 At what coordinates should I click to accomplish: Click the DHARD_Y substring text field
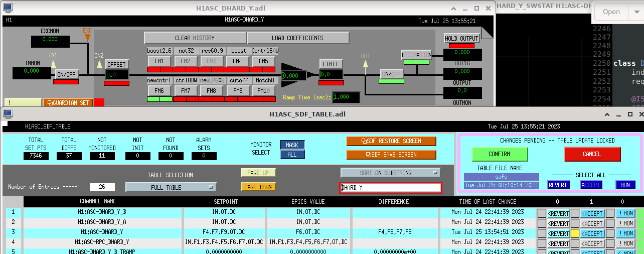click(390, 188)
